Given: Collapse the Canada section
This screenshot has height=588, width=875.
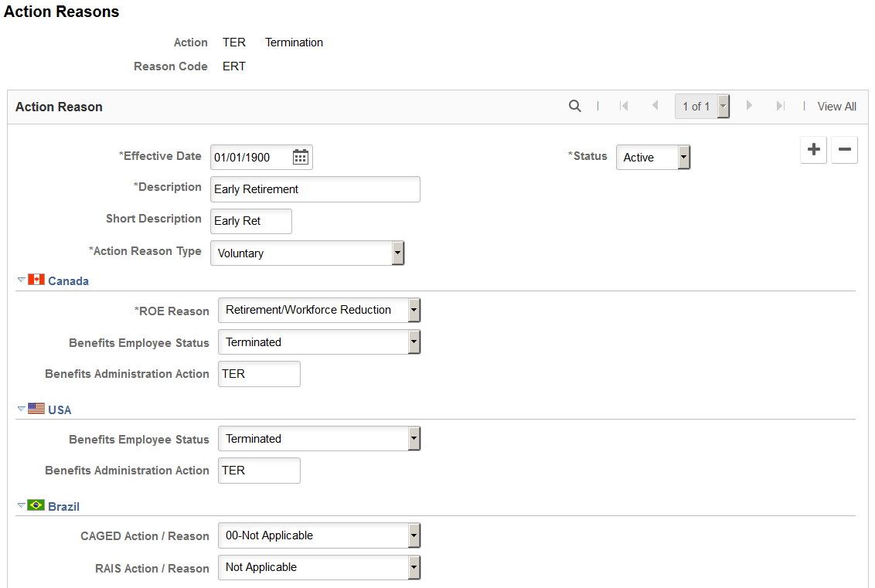Looking at the screenshot, I should [x=21, y=280].
